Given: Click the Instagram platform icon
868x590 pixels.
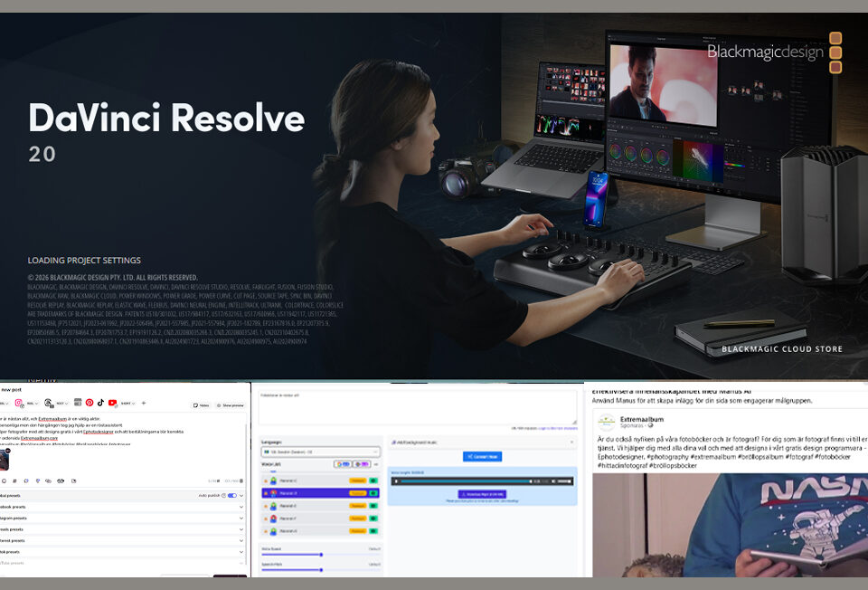Looking at the screenshot, I should point(19,403).
